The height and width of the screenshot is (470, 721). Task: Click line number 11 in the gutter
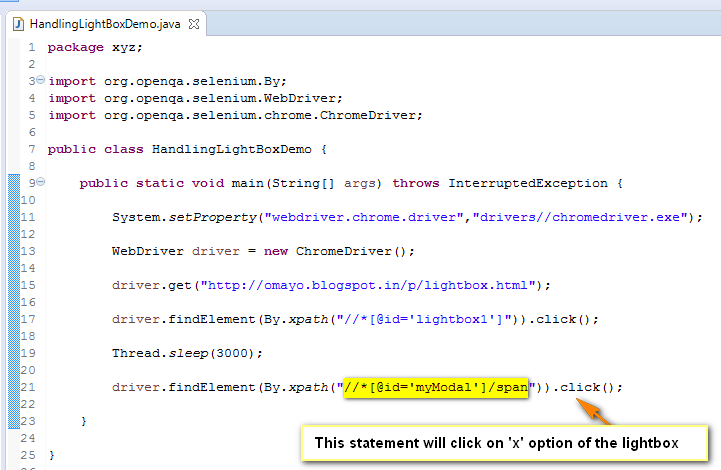pyautogui.click(x=28, y=218)
